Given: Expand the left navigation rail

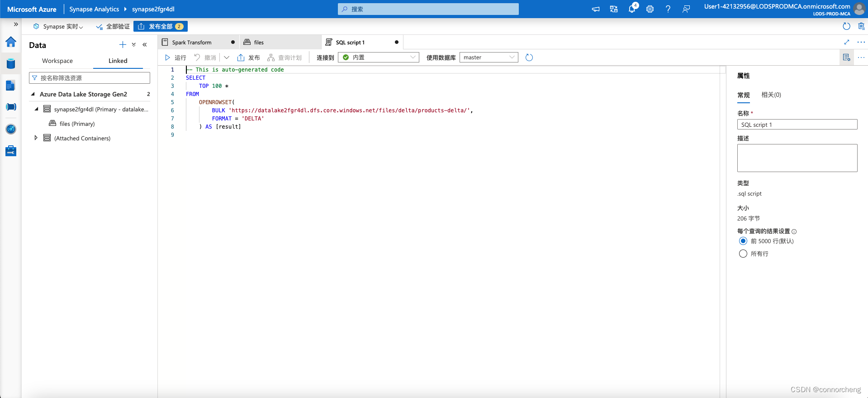Looking at the screenshot, I should [16, 24].
